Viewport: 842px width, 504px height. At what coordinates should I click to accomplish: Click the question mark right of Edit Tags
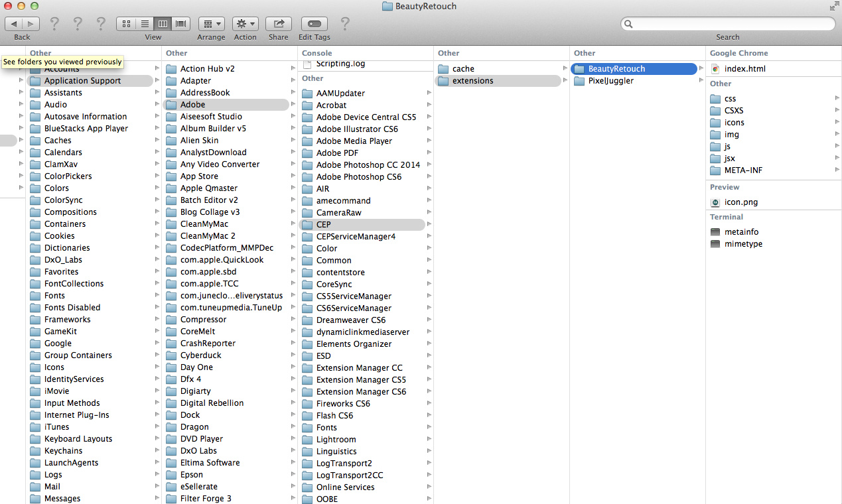point(345,24)
